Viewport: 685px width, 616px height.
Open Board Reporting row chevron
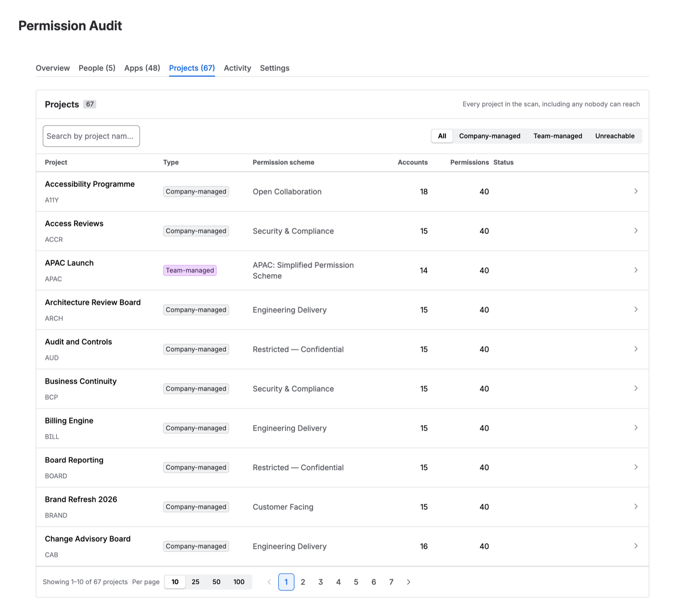click(x=636, y=467)
